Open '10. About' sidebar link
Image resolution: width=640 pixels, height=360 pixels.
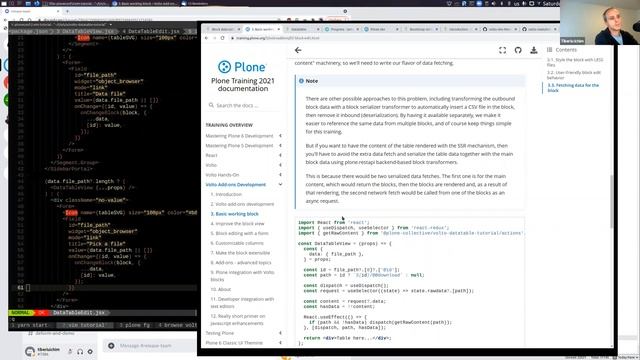(x=221, y=289)
